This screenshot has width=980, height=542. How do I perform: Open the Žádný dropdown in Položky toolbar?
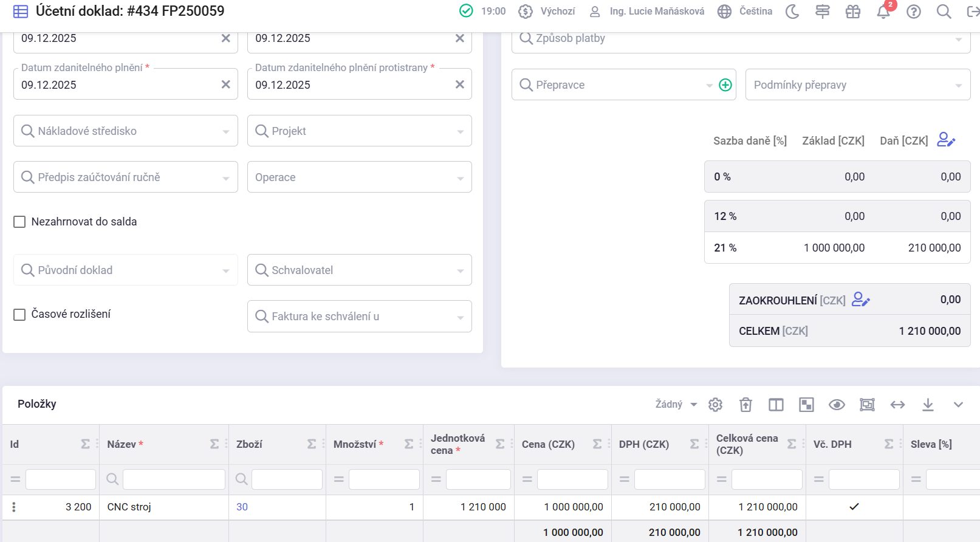(676, 405)
